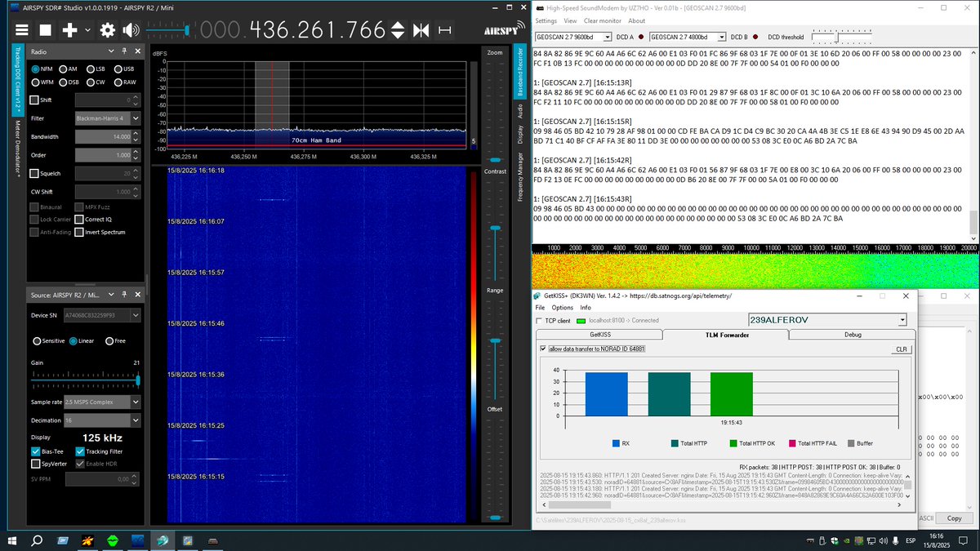Image resolution: width=980 pixels, height=551 pixels.
Task: Enable the Squelch checkbox
Action: [34, 173]
